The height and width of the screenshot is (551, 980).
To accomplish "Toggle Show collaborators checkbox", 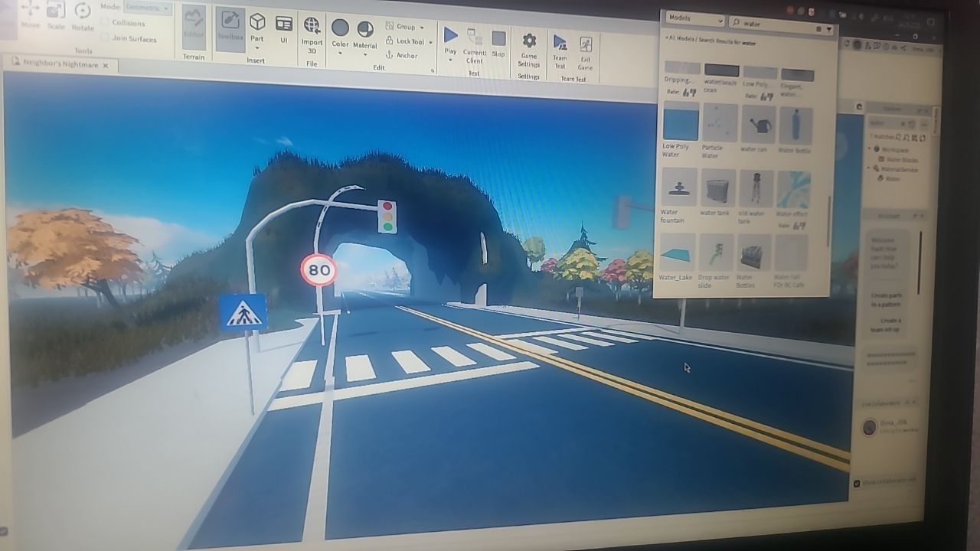I will (x=857, y=483).
